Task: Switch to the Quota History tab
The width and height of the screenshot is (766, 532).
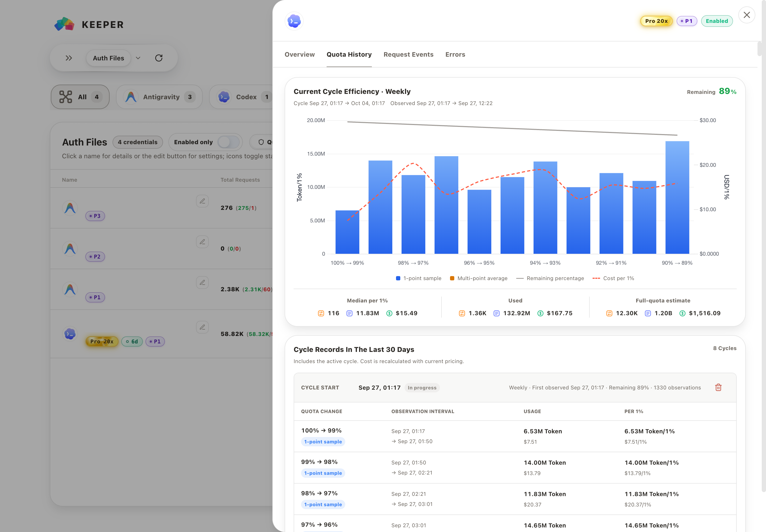Action: tap(349, 54)
